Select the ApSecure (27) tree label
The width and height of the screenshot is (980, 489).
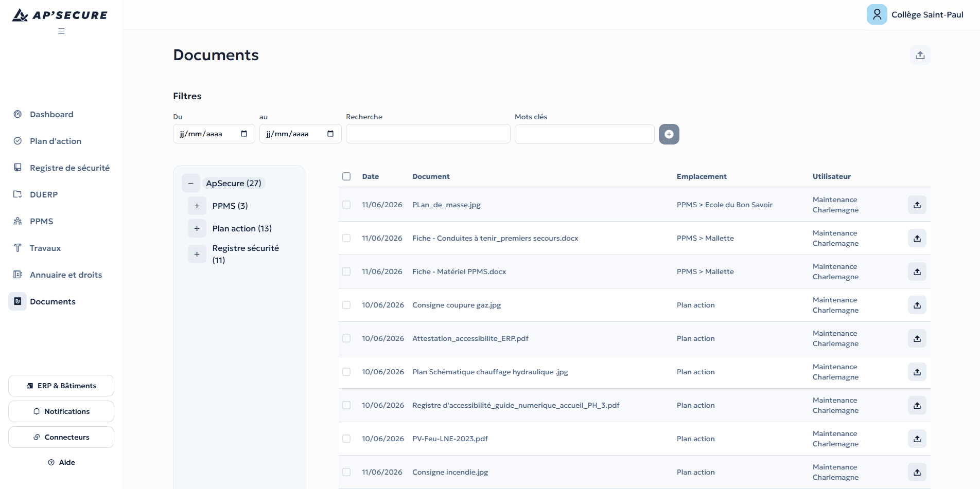pyautogui.click(x=234, y=183)
